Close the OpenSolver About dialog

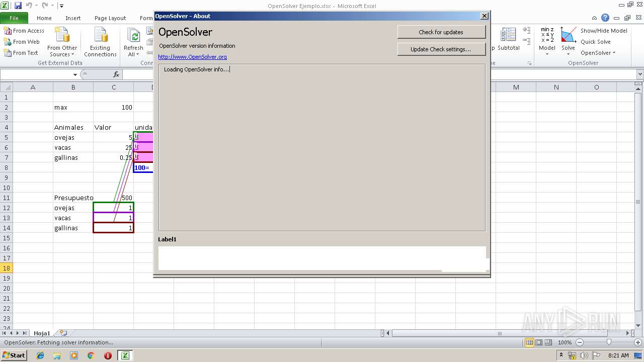[x=485, y=16]
